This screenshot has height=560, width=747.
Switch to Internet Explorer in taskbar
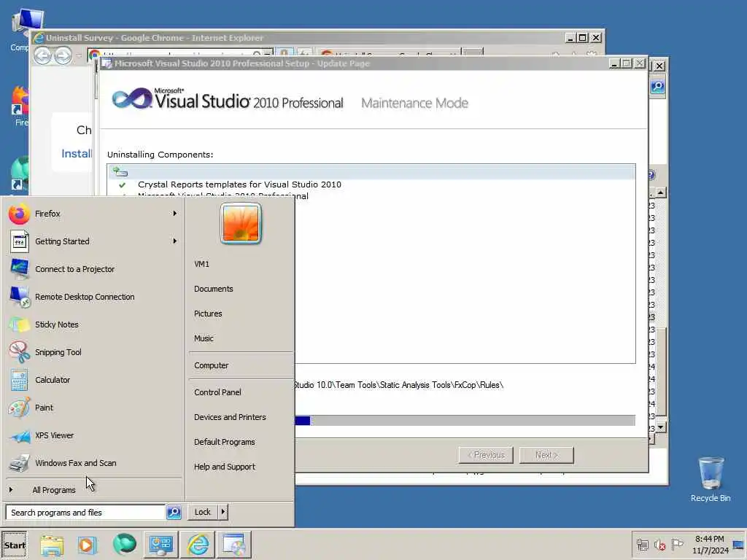point(198,545)
